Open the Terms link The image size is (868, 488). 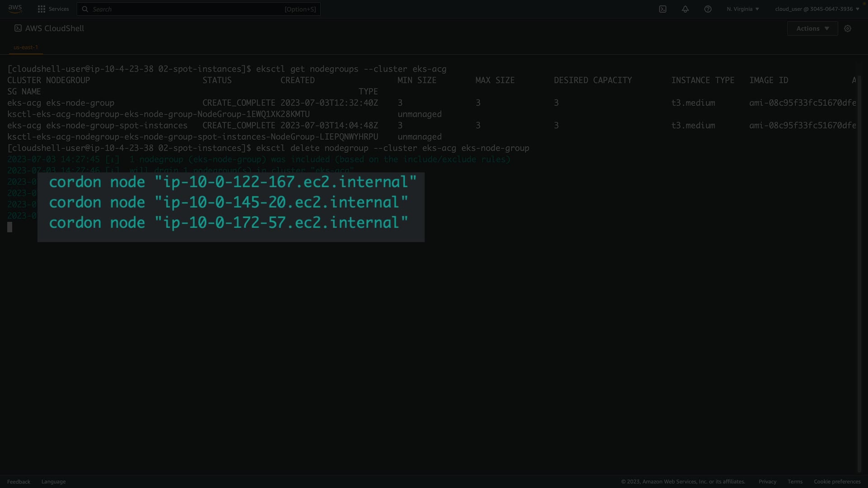pyautogui.click(x=795, y=482)
